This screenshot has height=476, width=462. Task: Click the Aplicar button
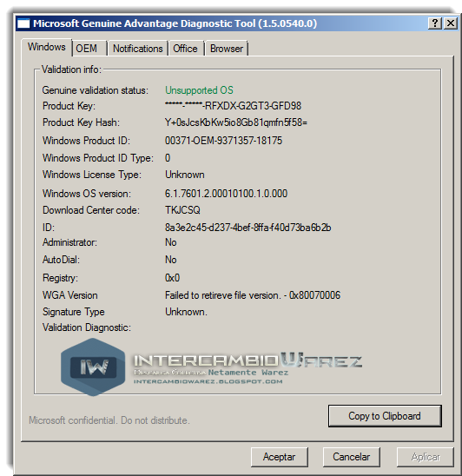pyautogui.click(x=426, y=457)
